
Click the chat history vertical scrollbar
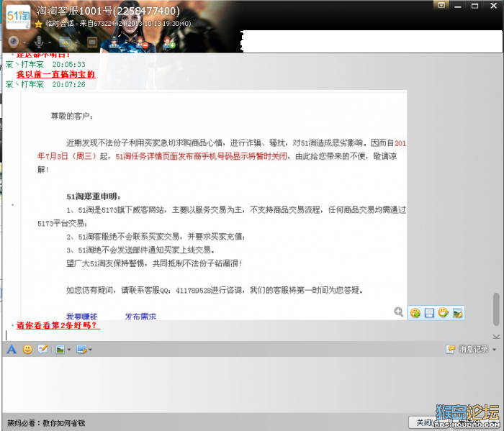496,309
